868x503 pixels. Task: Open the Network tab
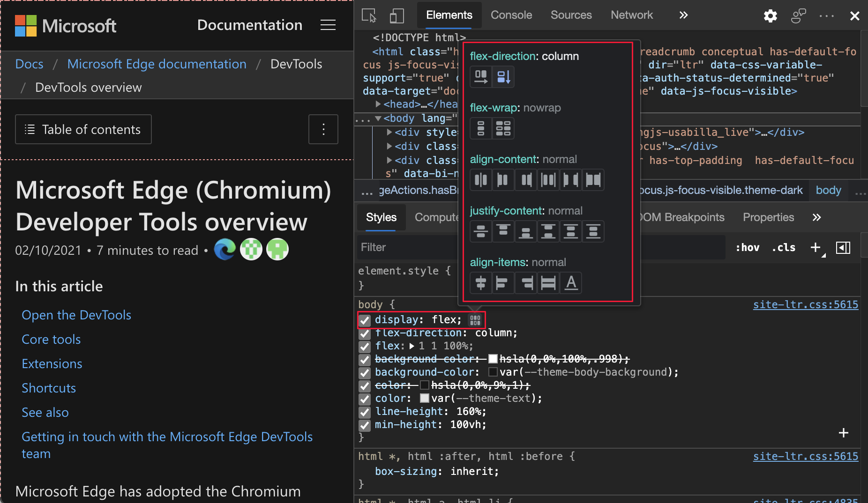[632, 15]
